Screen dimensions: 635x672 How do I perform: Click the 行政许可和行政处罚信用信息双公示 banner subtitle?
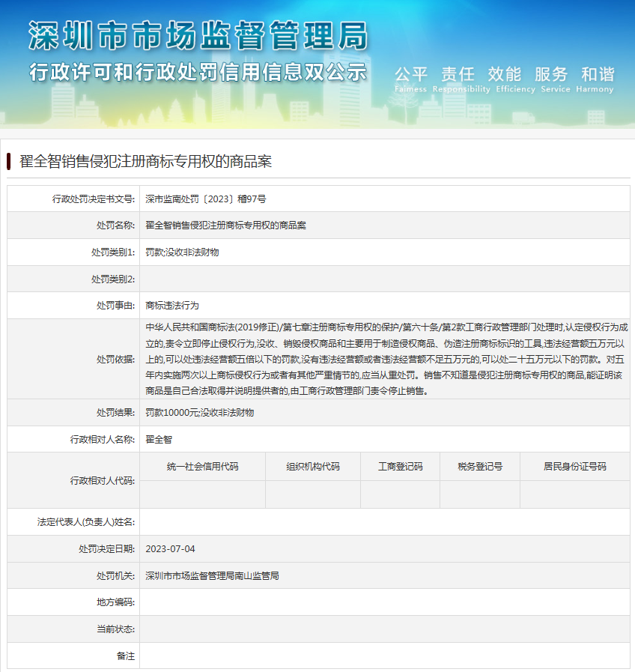click(x=198, y=72)
